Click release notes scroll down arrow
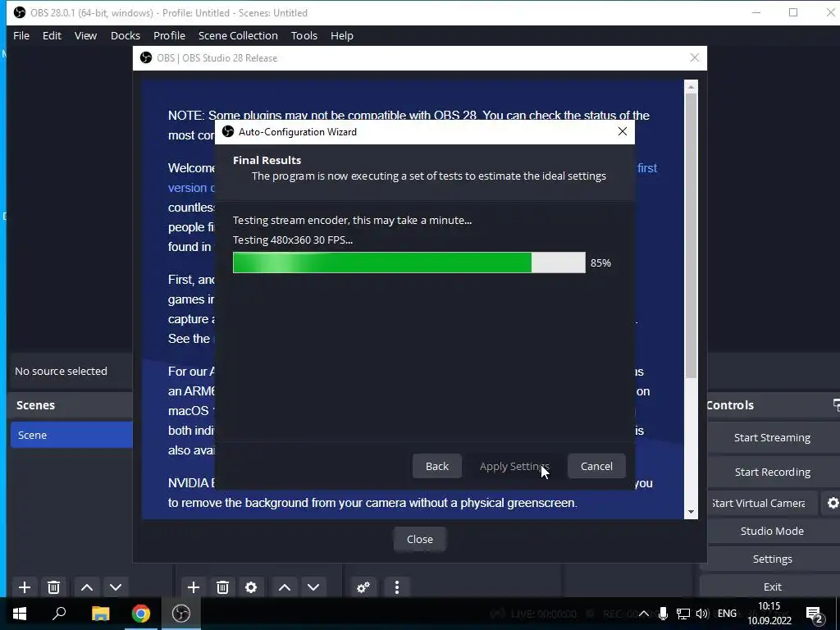Screen dimensions: 840x630 691,512
